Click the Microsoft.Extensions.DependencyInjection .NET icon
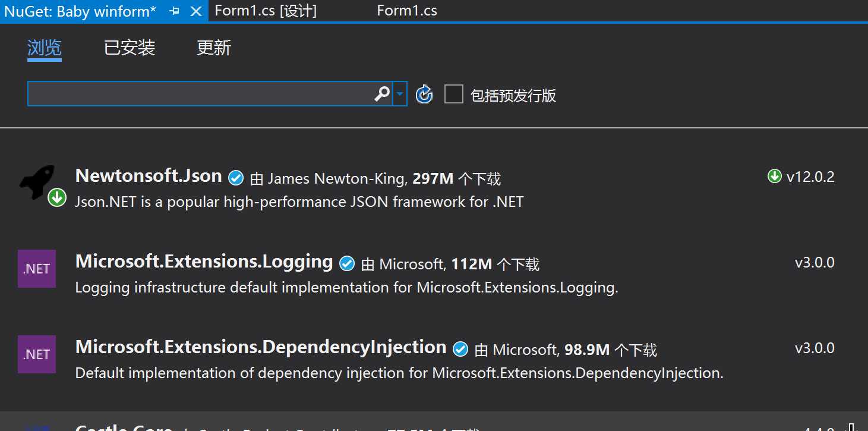 tap(37, 354)
